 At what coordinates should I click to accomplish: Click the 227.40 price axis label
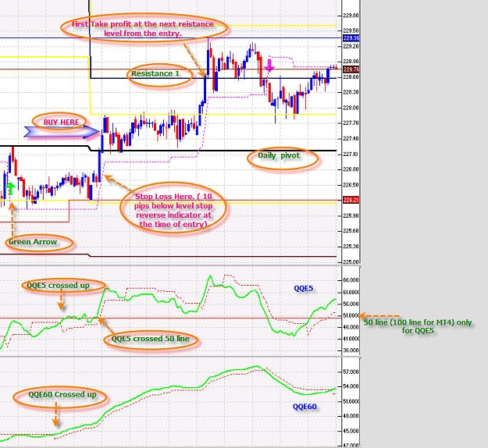click(x=351, y=139)
